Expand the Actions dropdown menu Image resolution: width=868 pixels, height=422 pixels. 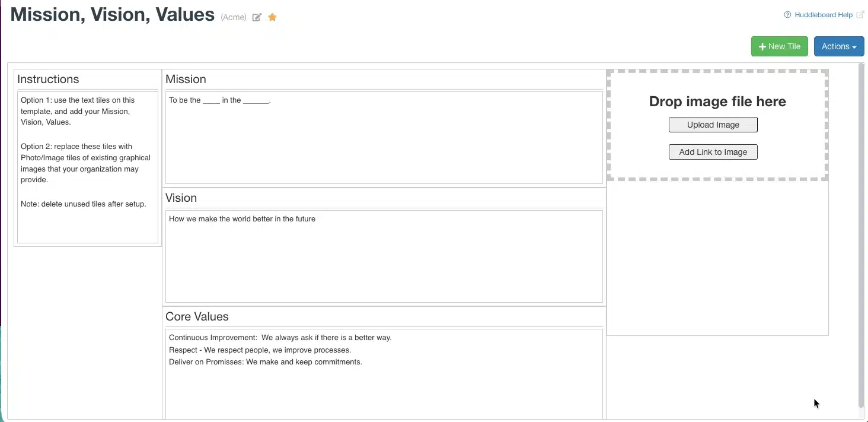coord(838,46)
